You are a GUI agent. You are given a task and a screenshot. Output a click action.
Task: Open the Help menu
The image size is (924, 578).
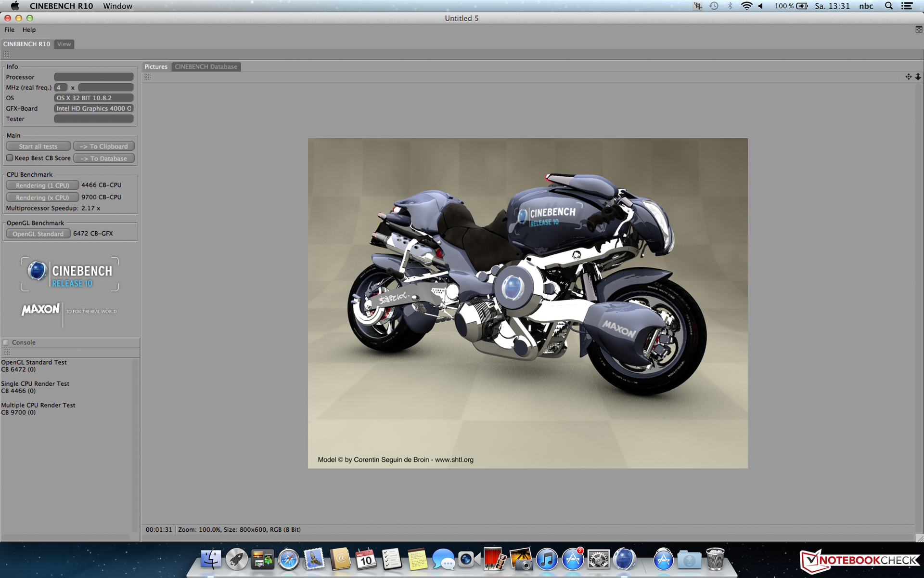[x=29, y=30]
